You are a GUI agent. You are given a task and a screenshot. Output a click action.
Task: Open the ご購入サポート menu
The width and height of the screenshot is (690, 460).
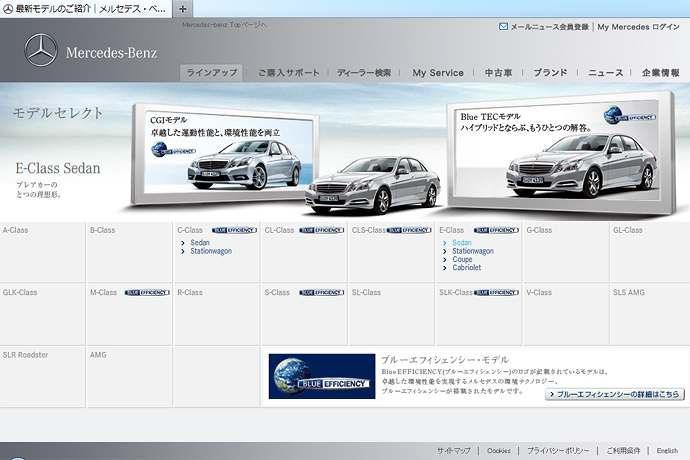pyautogui.click(x=289, y=73)
